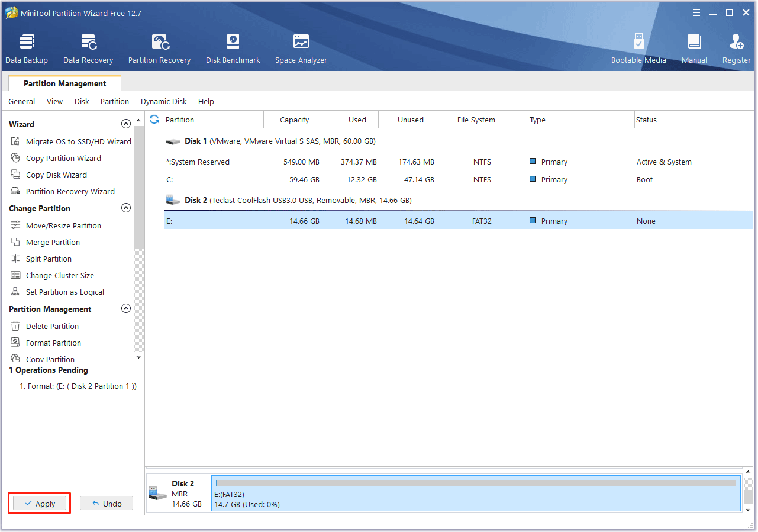Open the Space Analyzer

point(301,49)
